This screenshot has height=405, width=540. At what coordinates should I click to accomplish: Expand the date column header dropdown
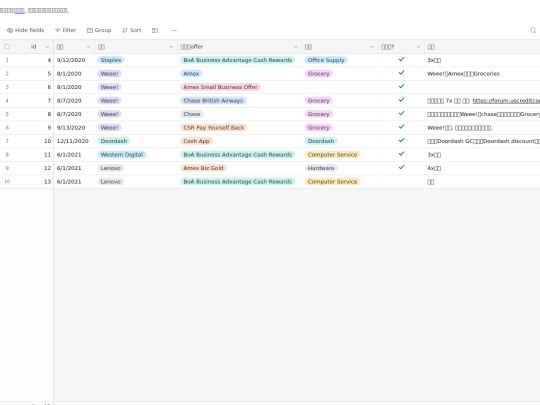[x=89, y=47]
